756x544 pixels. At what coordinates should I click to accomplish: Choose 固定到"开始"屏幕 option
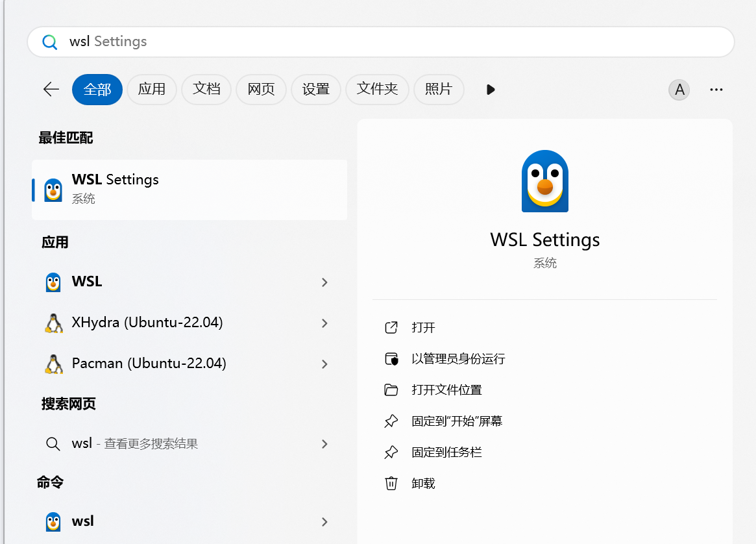point(457,421)
